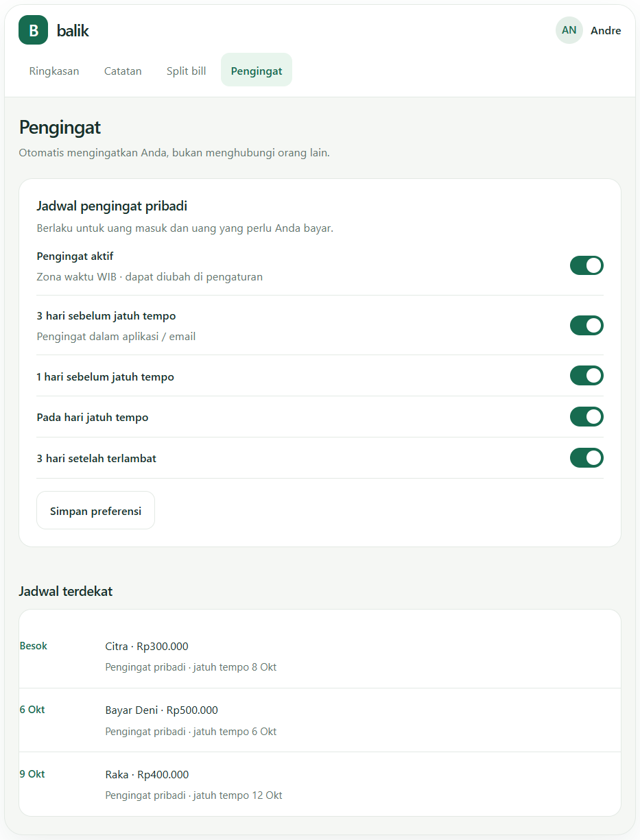Open the Catatan tab
Image resolution: width=640 pixels, height=840 pixels.
[x=123, y=71]
